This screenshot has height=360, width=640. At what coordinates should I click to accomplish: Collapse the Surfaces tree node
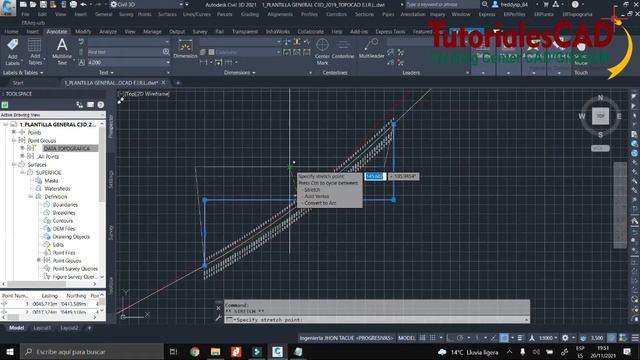[x=14, y=164]
